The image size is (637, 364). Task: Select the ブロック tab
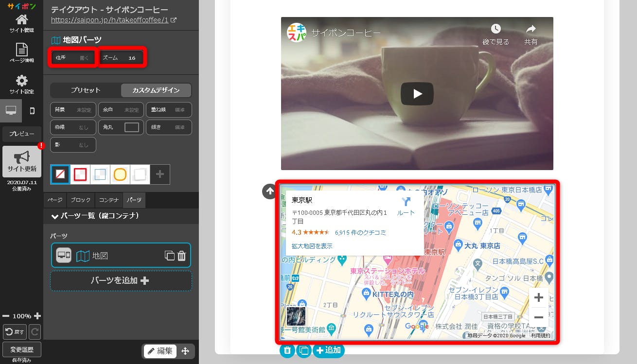click(80, 200)
